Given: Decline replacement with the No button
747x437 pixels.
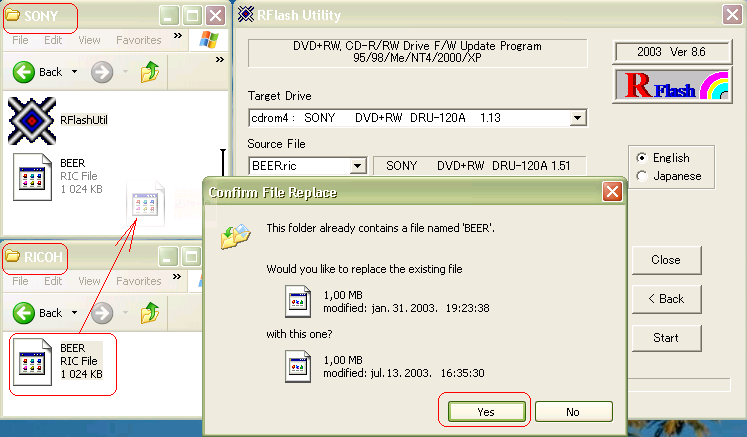Looking at the screenshot, I should point(573,412).
